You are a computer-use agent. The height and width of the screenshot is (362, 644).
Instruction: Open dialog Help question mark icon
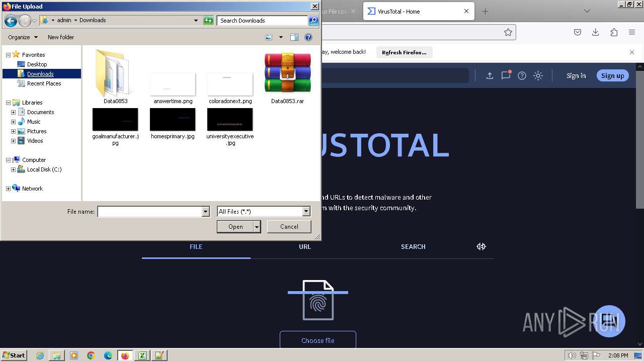click(x=308, y=37)
